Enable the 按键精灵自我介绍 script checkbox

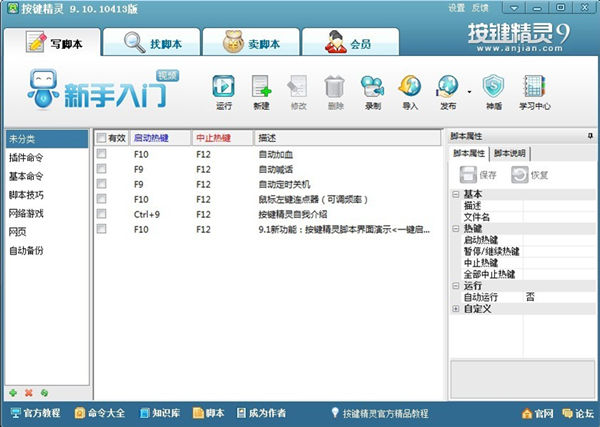click(x=101, y=214)
